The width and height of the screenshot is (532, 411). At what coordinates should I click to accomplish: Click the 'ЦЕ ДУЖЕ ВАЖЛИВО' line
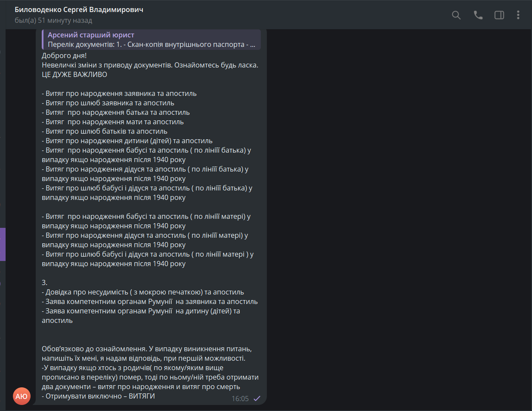[74, 74]
